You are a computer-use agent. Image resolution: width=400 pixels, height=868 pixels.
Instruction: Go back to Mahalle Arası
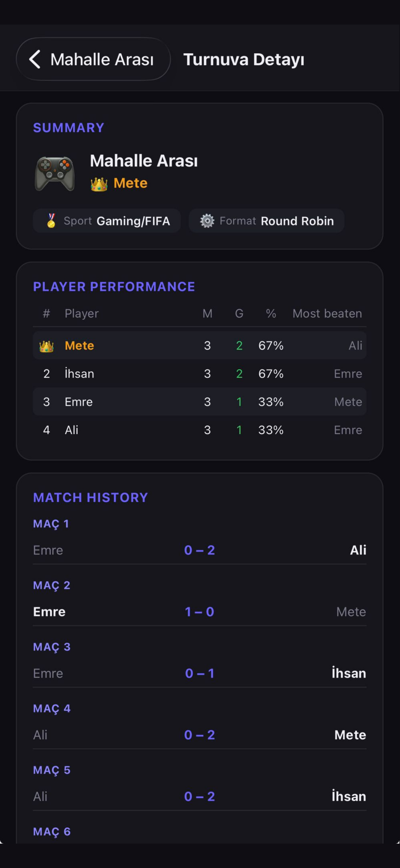pyautogui.click(x=93, y=59)
